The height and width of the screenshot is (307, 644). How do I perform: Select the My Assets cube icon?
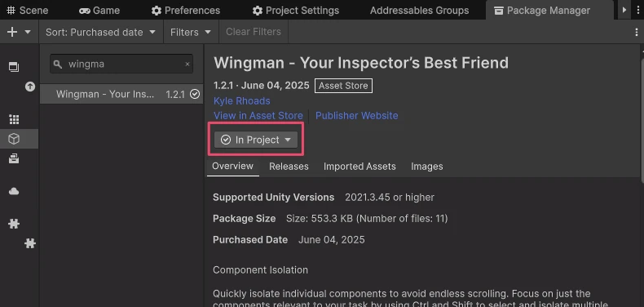tap(14, 139)
